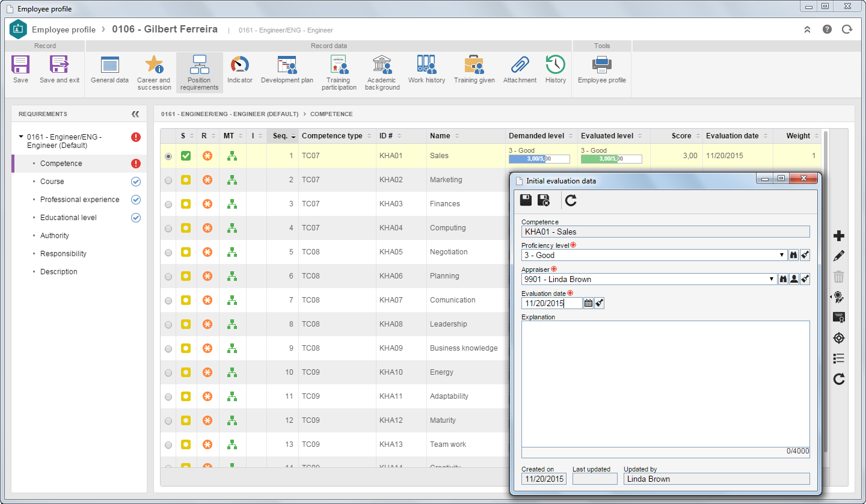Click Employee profile breadcrumb link
Viewport: 866px width, 504px height.
63,29
